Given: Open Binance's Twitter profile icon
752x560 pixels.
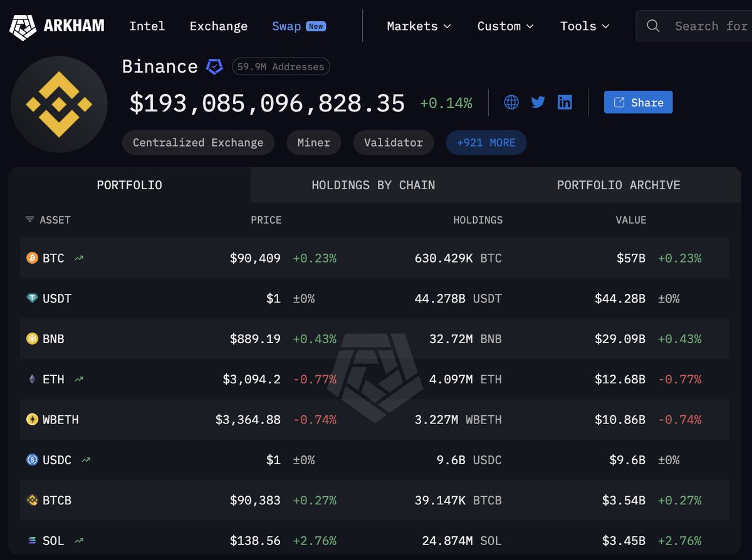Looking at the screenshot, I should click(x=538, y=102).
